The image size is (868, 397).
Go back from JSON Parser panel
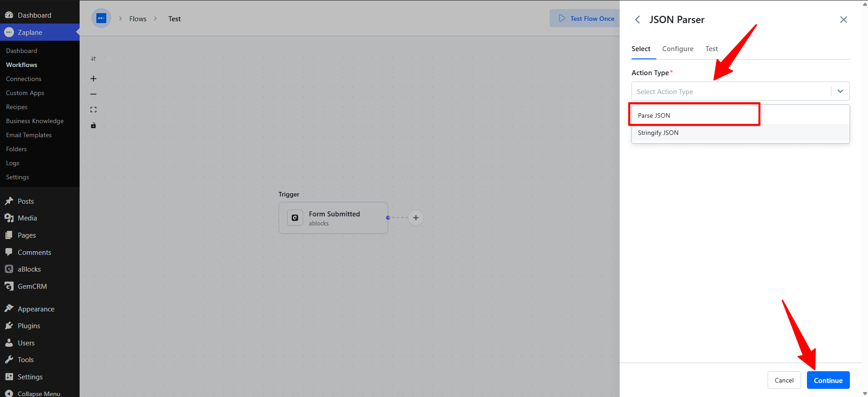coord(637,19)
